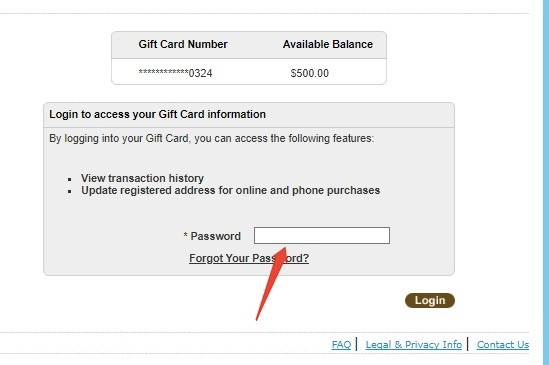Click the 'Login to access your Gift Card information' heading
Viewport: 549px width, 365px height.
157,115
